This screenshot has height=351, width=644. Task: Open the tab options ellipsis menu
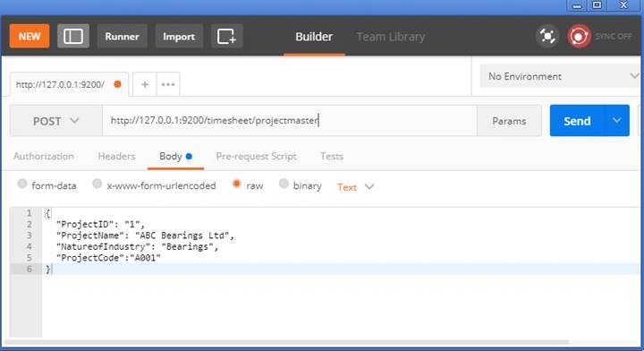tap(168, 85)
